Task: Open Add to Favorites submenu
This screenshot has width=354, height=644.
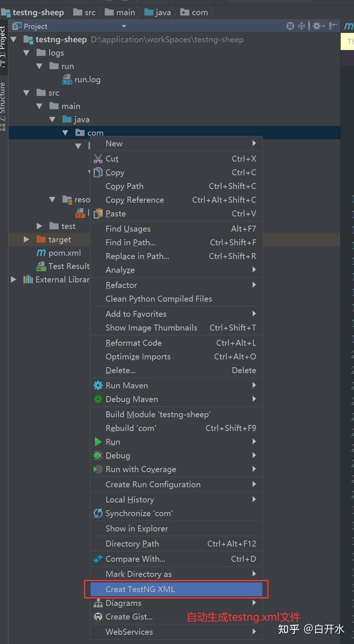Action: pos(176,314)
